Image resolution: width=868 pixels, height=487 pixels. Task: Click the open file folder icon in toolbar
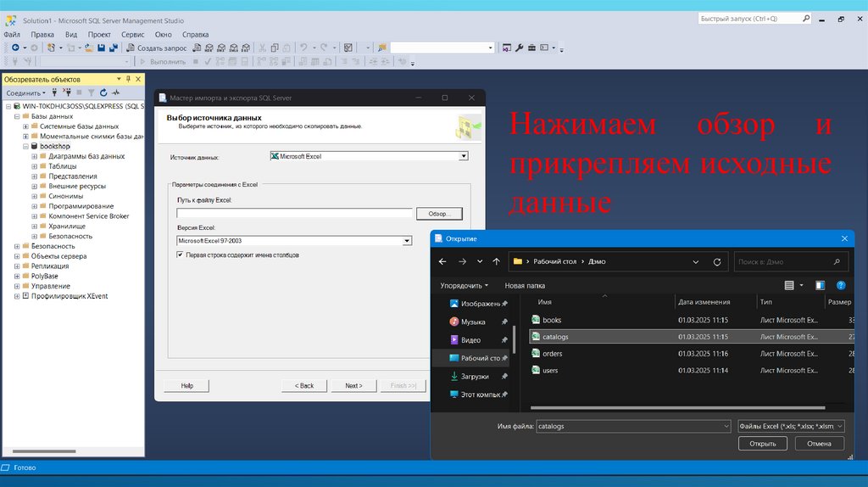pos(88,48)
